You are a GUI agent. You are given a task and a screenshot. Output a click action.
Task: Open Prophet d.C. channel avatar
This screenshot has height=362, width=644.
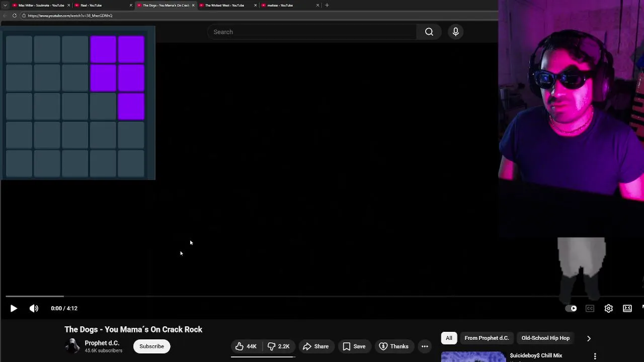click(72, 346)
